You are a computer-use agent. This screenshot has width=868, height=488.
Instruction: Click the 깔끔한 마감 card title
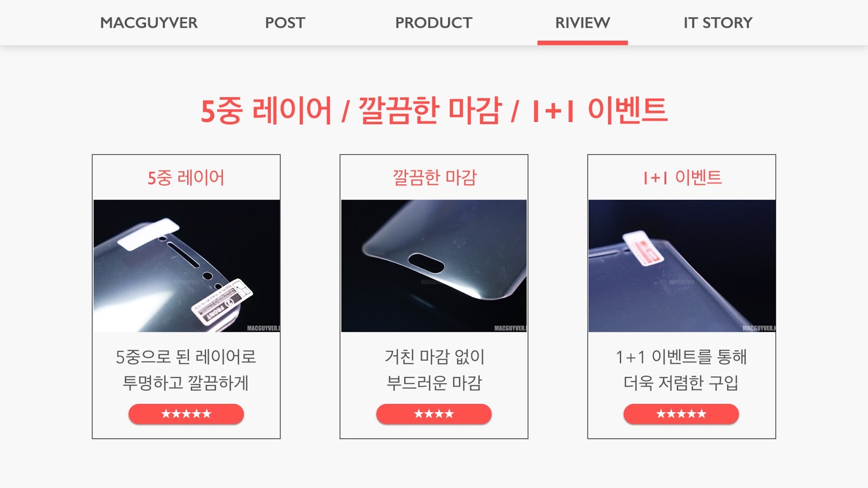coord(435,178)
